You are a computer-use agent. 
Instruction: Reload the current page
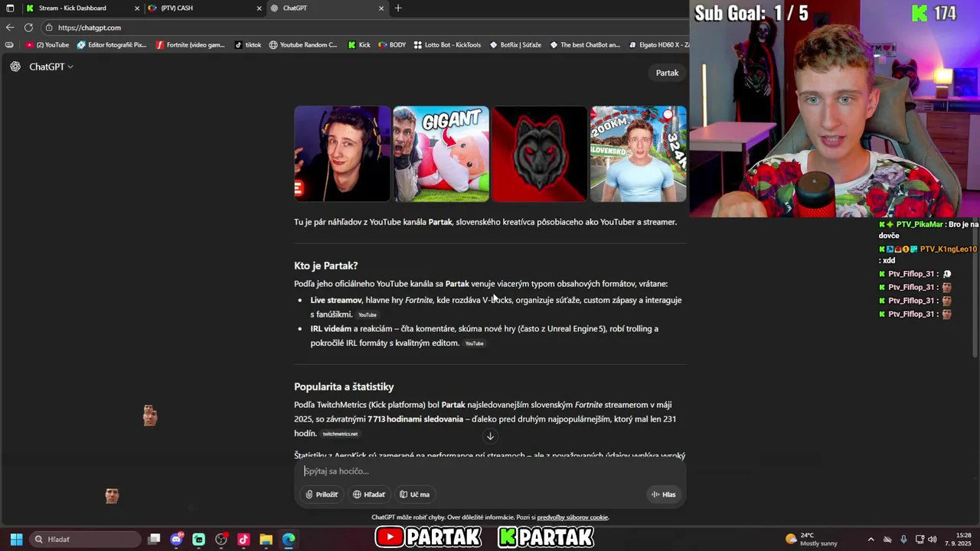tap(28, 28)
